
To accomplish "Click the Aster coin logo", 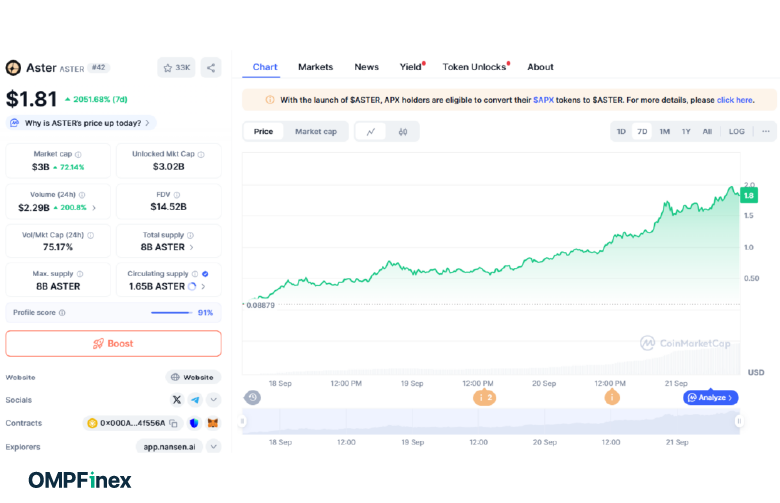I will (13, 68).
